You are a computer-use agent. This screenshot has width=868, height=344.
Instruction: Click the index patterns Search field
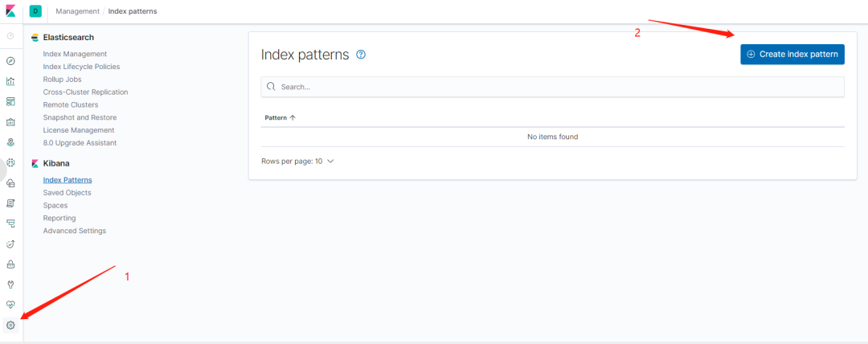pos(552,87)
